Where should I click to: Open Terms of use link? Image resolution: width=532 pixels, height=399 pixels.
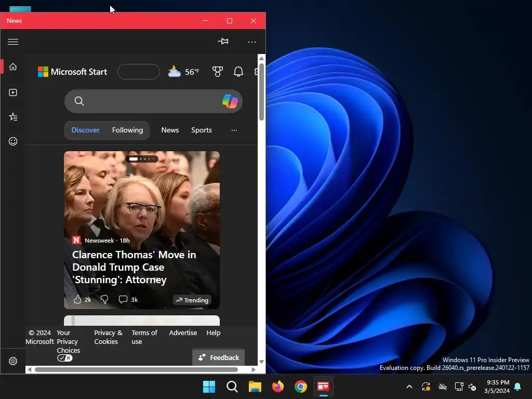144,337
